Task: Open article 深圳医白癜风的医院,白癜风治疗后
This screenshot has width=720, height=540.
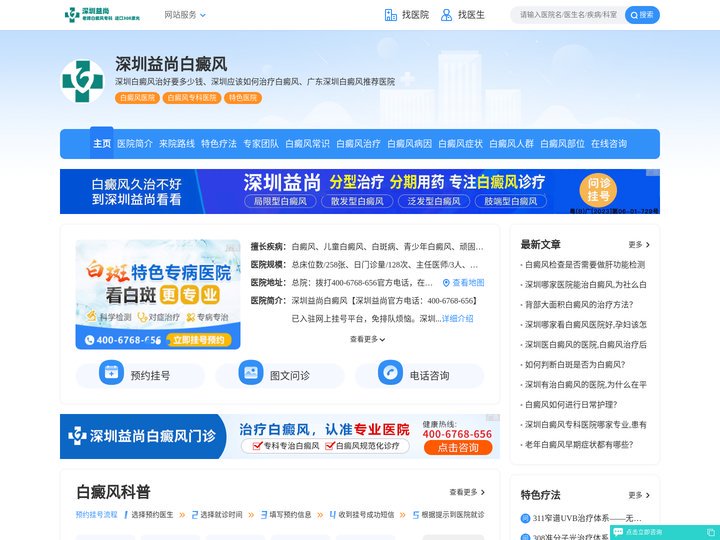Action: tap(584, 344)
